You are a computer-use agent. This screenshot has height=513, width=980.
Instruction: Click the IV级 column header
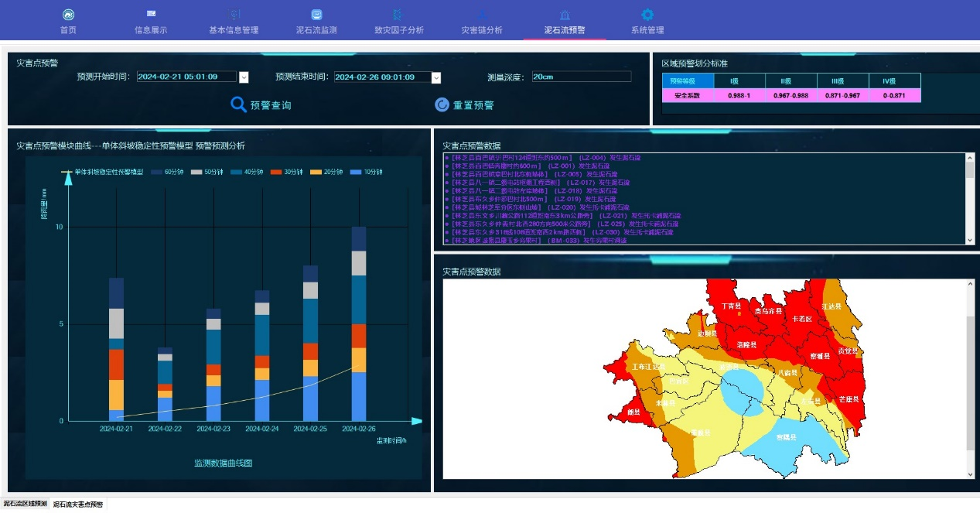pos(894,81)
